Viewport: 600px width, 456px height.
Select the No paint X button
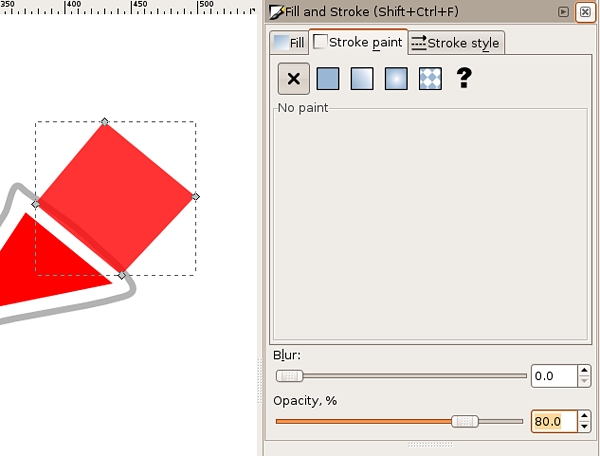click(293, 78)
